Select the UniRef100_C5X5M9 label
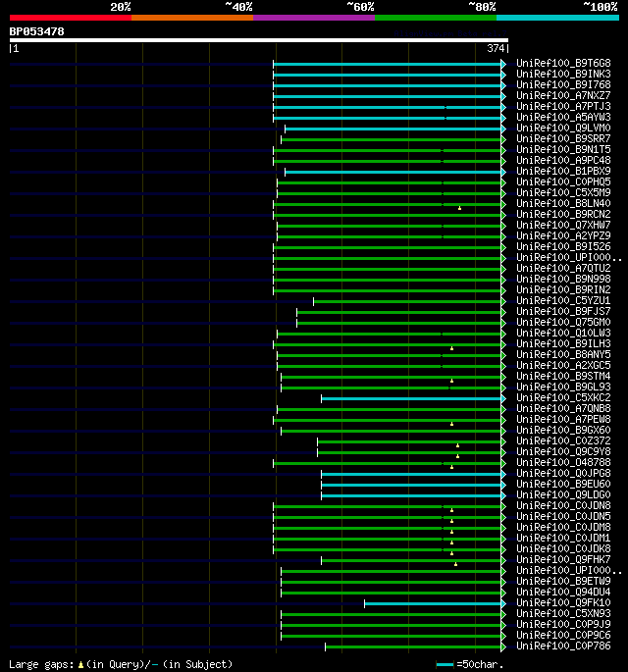 point(563,192)
